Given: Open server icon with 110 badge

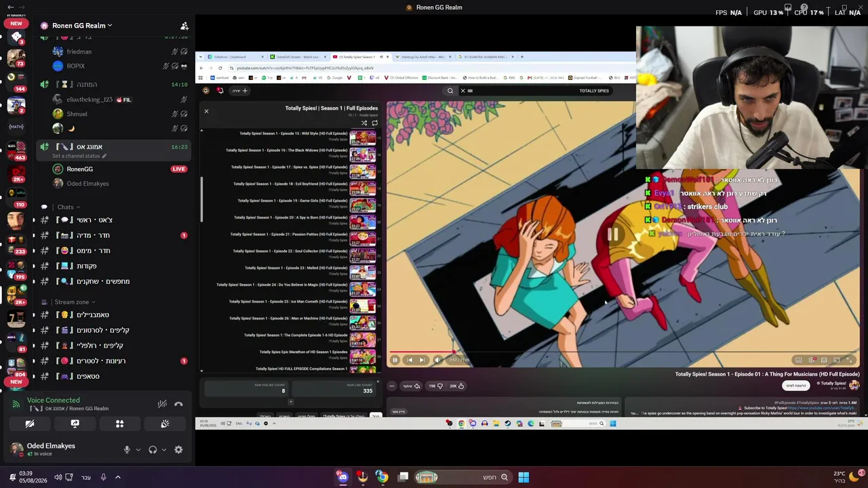Looking at the screenshot, I should pos(16,197).
